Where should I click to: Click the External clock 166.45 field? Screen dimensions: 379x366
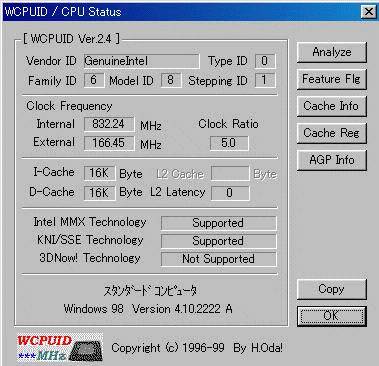point(109,143)
